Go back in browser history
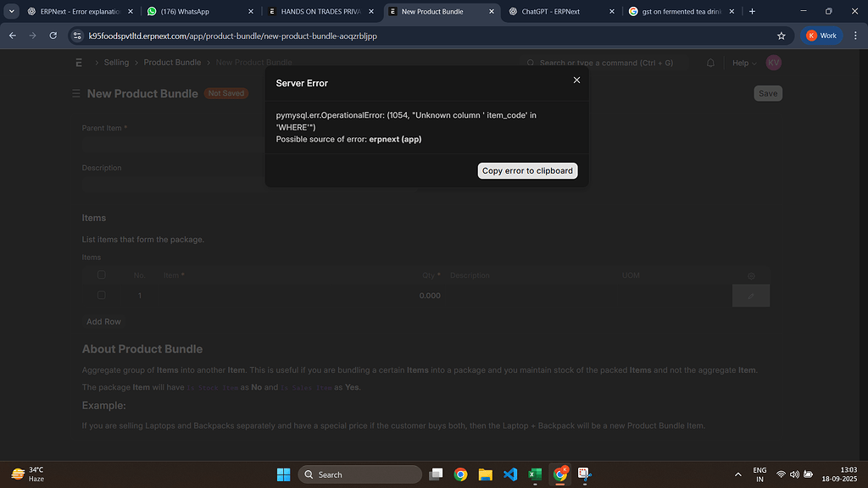The height and width of the screenshot is (488, 868). 12,36
